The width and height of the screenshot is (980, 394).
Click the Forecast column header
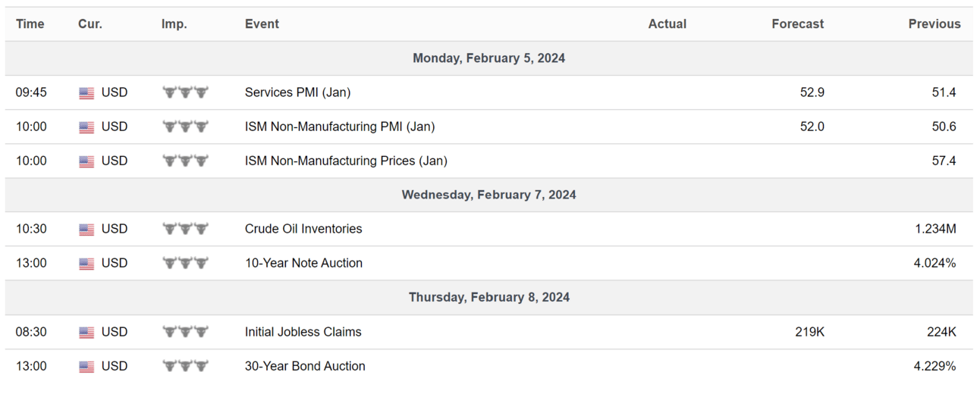798,24
